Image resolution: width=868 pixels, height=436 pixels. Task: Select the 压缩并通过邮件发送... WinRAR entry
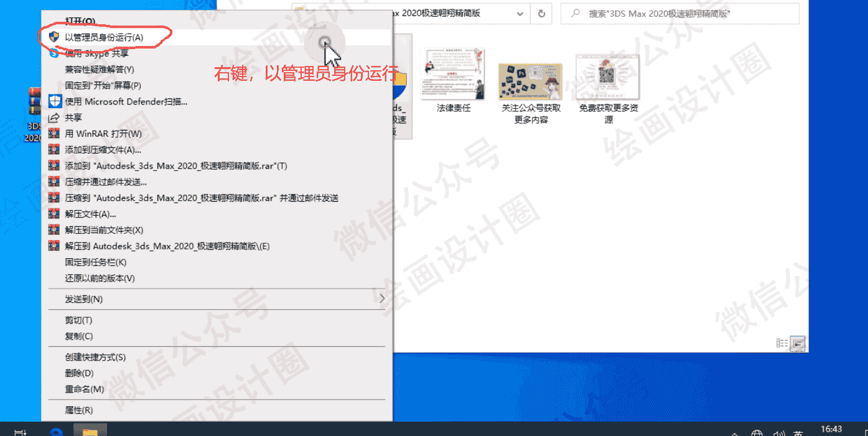(x=217, y=182)
